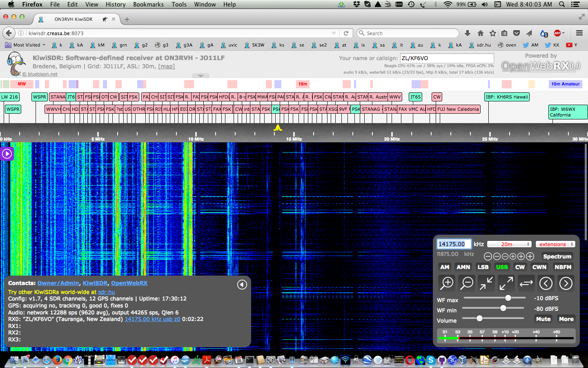Collapse the top band label area arrow
The width and height of the screenshot is (588, 368).
(x=200, y=76)
